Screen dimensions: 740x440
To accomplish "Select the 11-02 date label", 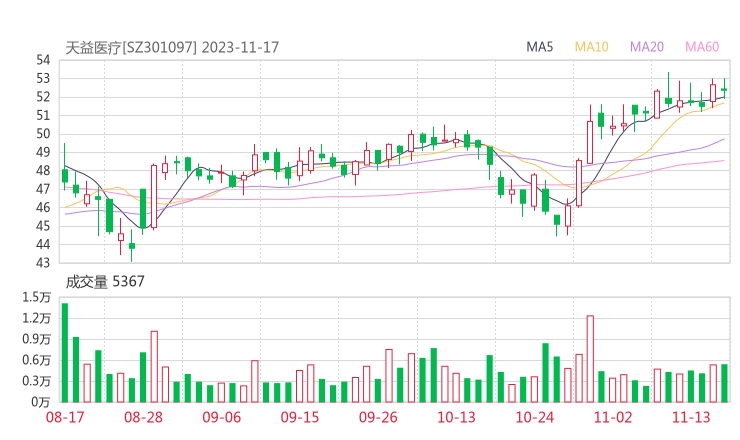I will click(x=613, y=417).
